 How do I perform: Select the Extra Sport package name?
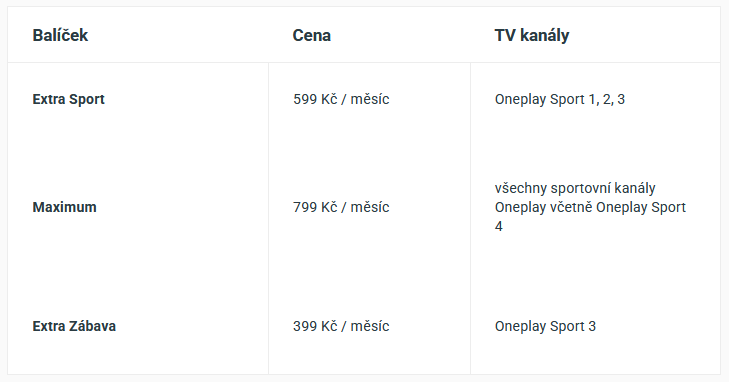tap(68, 99)
